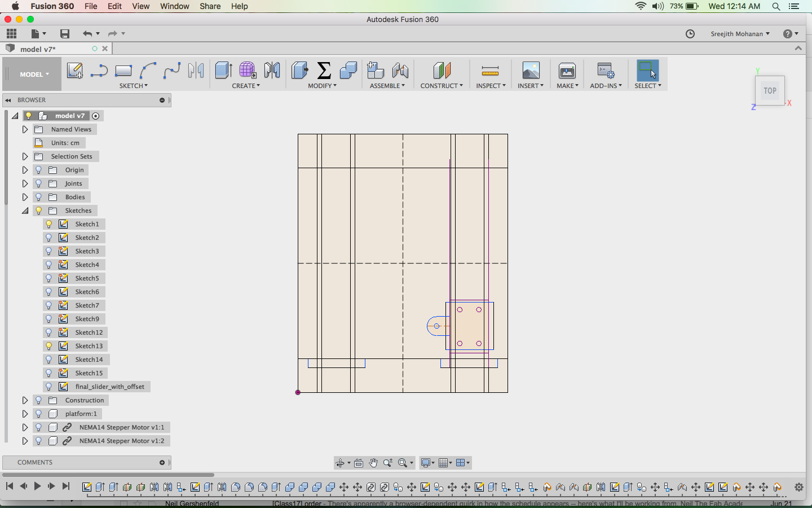Jump timeline to the beginning
Image resolution: width=812 pixels, height=508 pixels.
coord(9,486)
